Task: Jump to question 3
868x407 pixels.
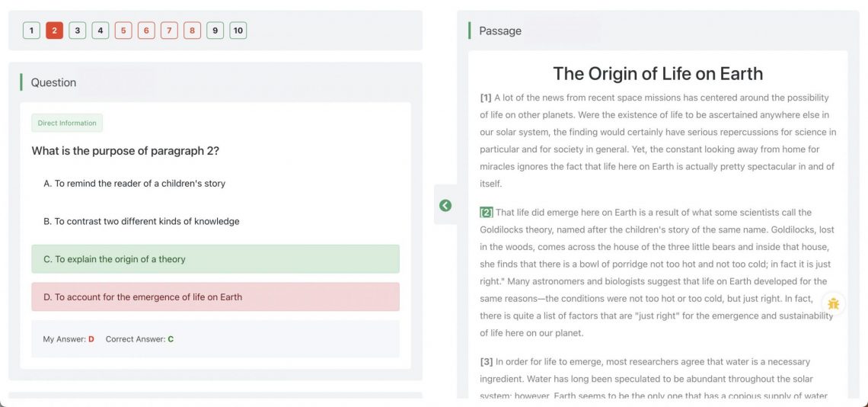Action: [77, 30]
